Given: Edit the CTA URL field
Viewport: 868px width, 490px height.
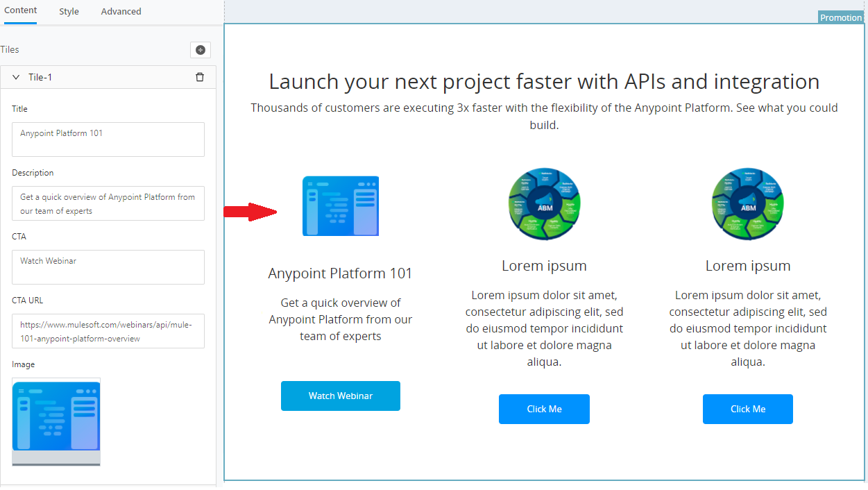Looking at the screenshot, I should [x=108, y=331].
